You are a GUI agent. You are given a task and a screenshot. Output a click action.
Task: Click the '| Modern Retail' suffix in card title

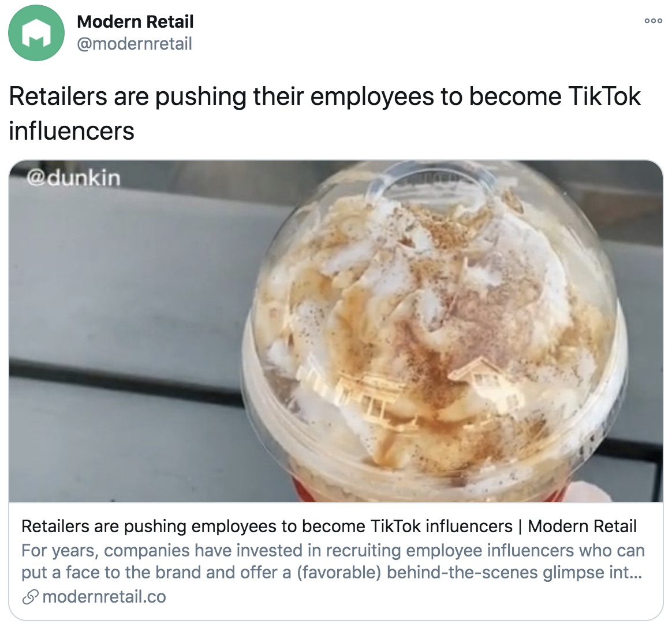[577, 526]
